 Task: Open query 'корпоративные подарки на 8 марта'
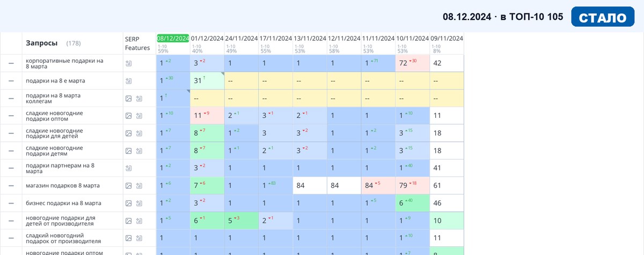pyautogui.click(x=64, y=63)
